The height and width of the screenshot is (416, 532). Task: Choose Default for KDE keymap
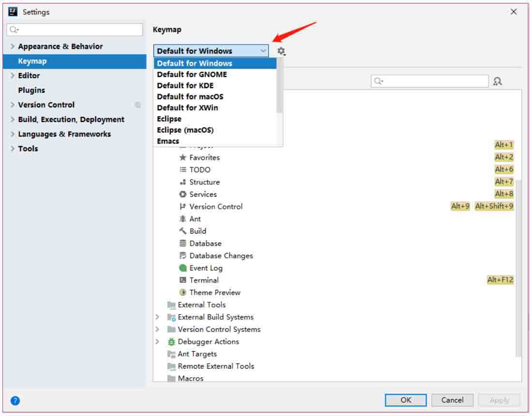pyautogui.click(x=215, y=86)
